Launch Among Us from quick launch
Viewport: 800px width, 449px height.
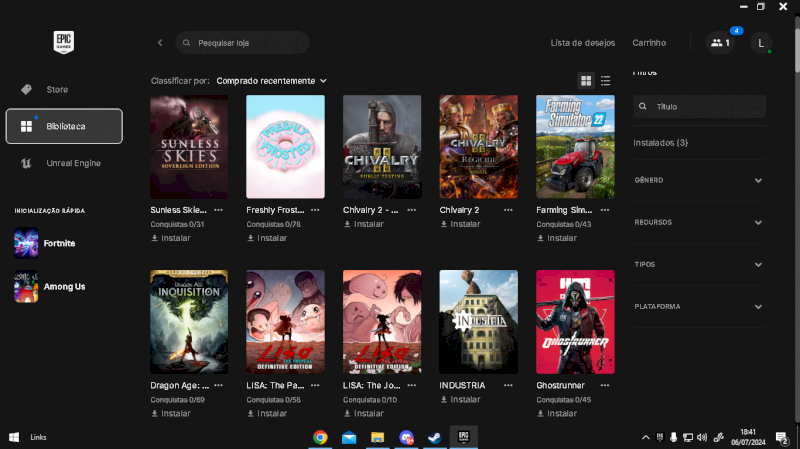[x=50, y=287]
